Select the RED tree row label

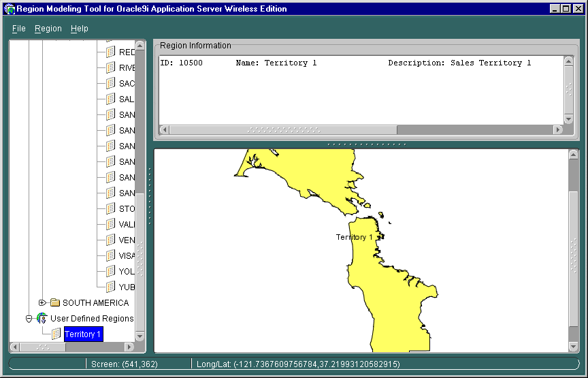127,52
